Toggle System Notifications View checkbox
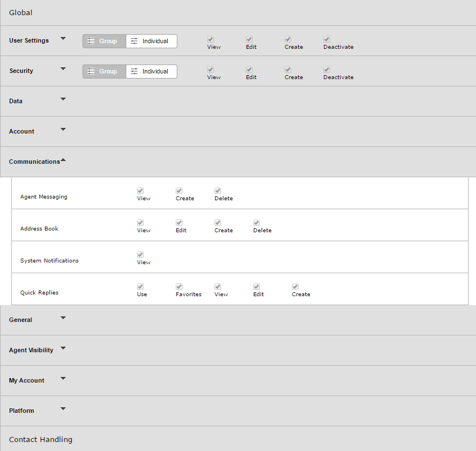The width and height of the screenshot is (476, 451). click(x=140, y=255)
